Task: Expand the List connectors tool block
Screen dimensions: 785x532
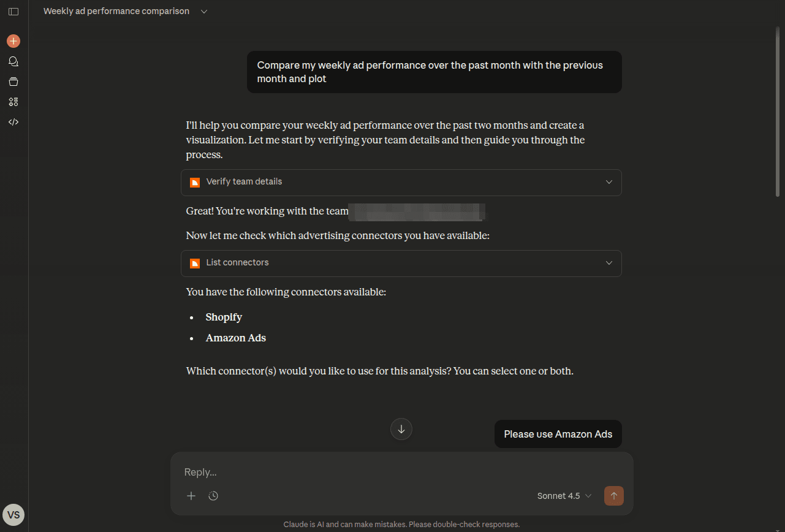Action: pos(401,263)
